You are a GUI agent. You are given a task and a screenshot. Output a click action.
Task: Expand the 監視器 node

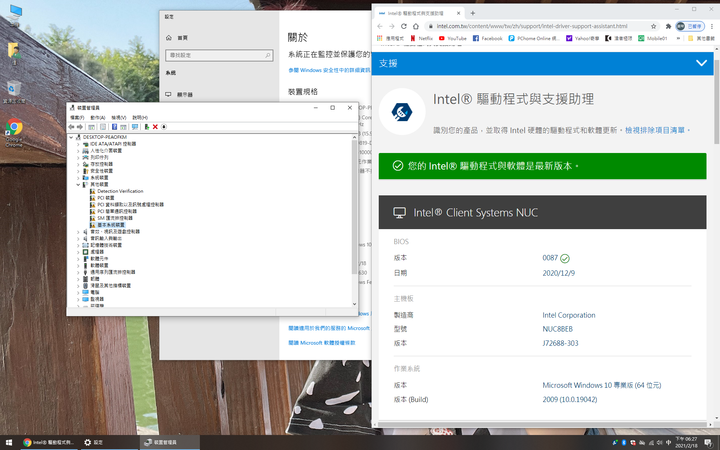pyautogui.click(x=78, y=299)
